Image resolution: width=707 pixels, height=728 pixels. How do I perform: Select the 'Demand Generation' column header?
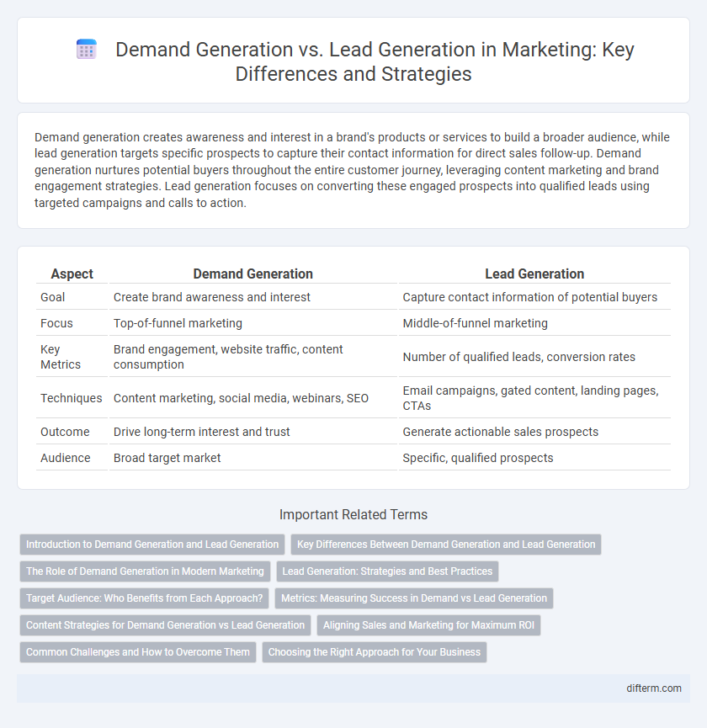pyautogui.click(x=253, y=274)
